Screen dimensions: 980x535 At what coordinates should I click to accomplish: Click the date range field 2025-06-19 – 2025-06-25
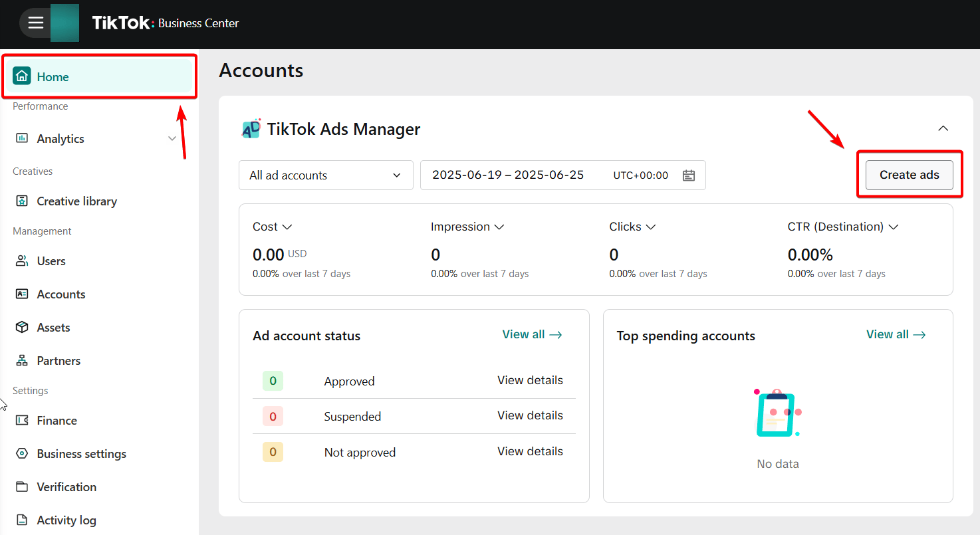tap(508, 175)
